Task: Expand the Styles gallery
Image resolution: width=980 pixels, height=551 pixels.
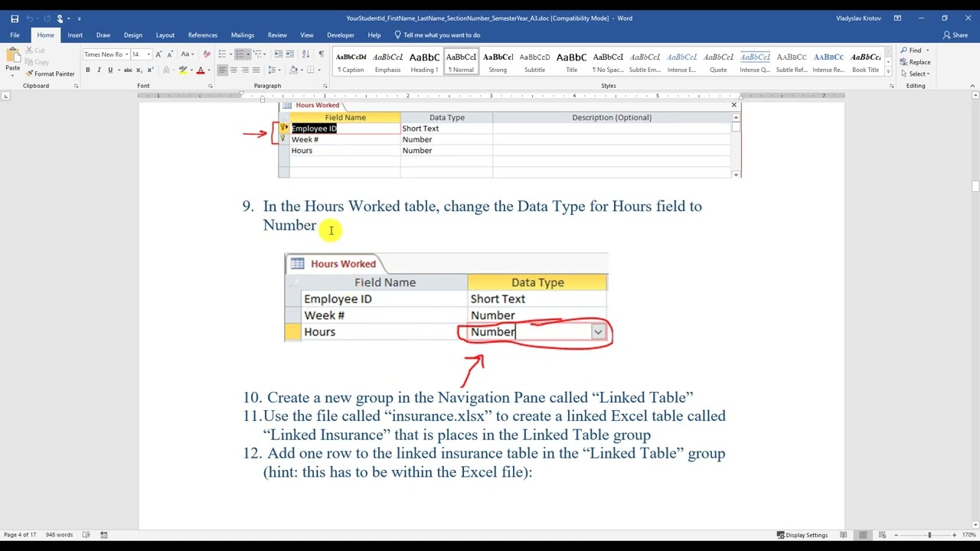Action: click(888, 72)
